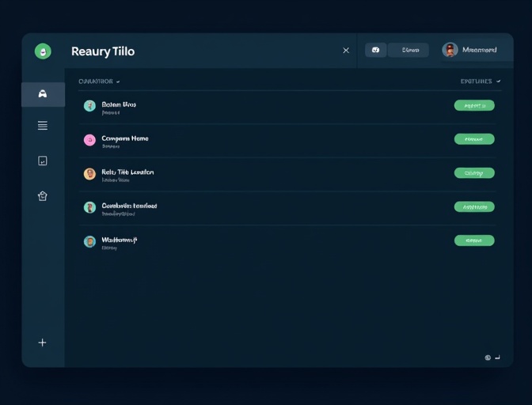Open the fifth row entry starting with W
Screen dimensions: 532x405
[119, 240]
